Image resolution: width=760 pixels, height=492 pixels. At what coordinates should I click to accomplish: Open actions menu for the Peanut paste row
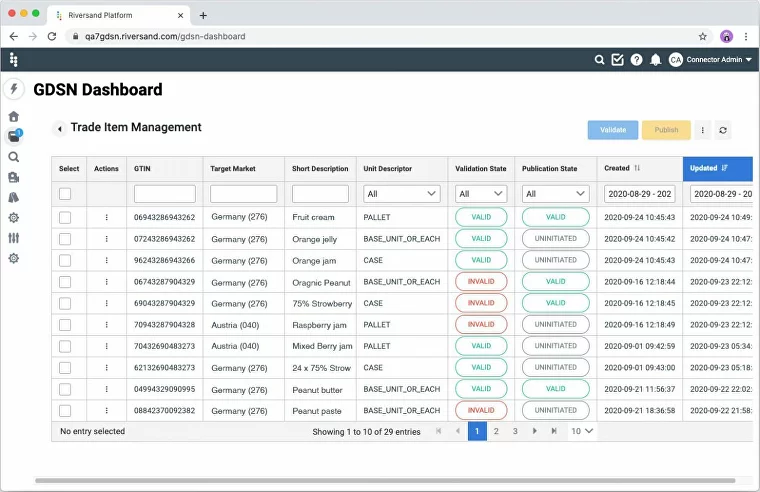[106, 411]
